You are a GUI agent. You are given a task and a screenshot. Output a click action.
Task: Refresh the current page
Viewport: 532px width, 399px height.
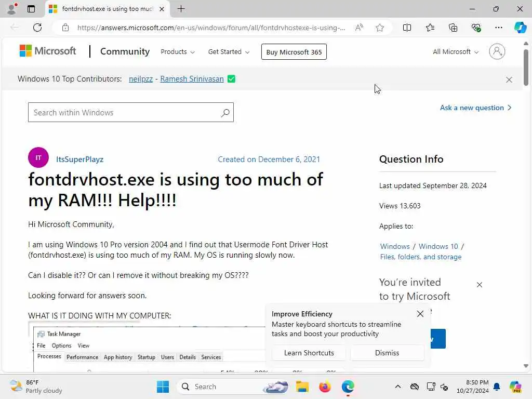pyautogui.click(x=37, y=28)
